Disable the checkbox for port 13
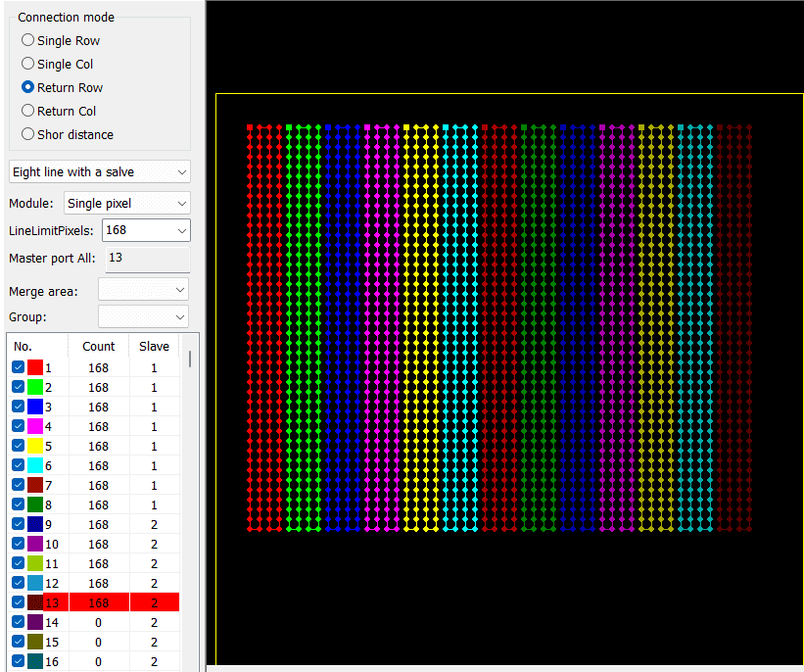Viewport: 804px width, 672px height. click(x=18, y=602)
